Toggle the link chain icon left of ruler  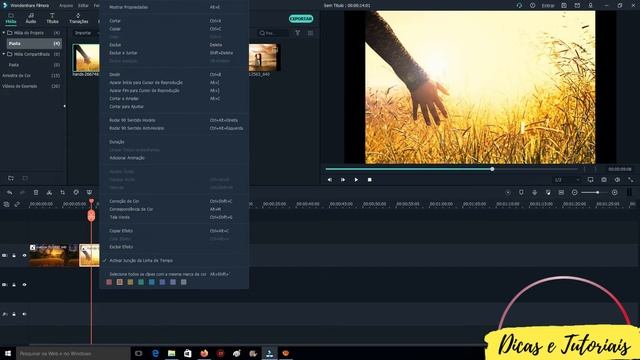point(17,204)
